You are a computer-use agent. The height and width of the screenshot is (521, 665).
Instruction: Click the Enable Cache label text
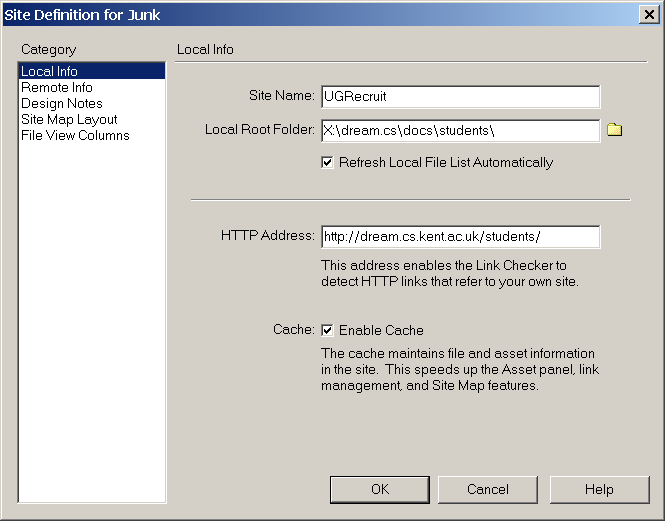coord(381,330)
